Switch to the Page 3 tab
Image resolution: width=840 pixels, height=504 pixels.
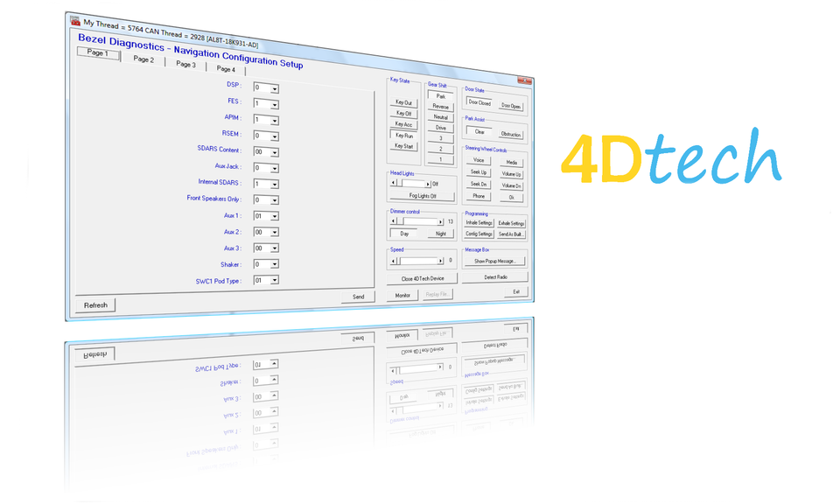[x=185, y=64]
